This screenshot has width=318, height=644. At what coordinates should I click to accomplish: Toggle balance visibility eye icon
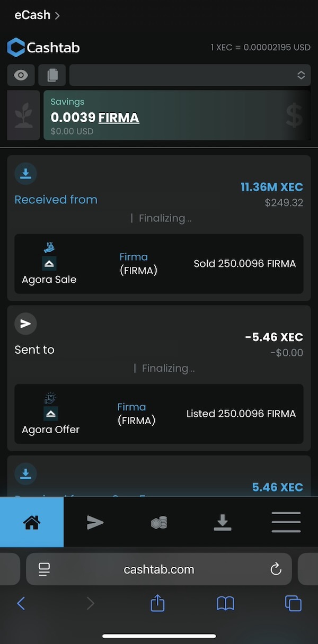pos(21,75)
